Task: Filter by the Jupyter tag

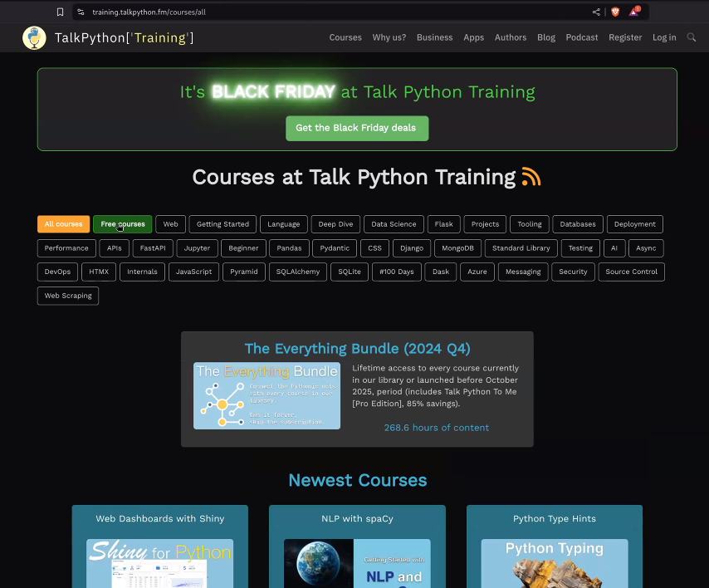Action: [197, 248]
